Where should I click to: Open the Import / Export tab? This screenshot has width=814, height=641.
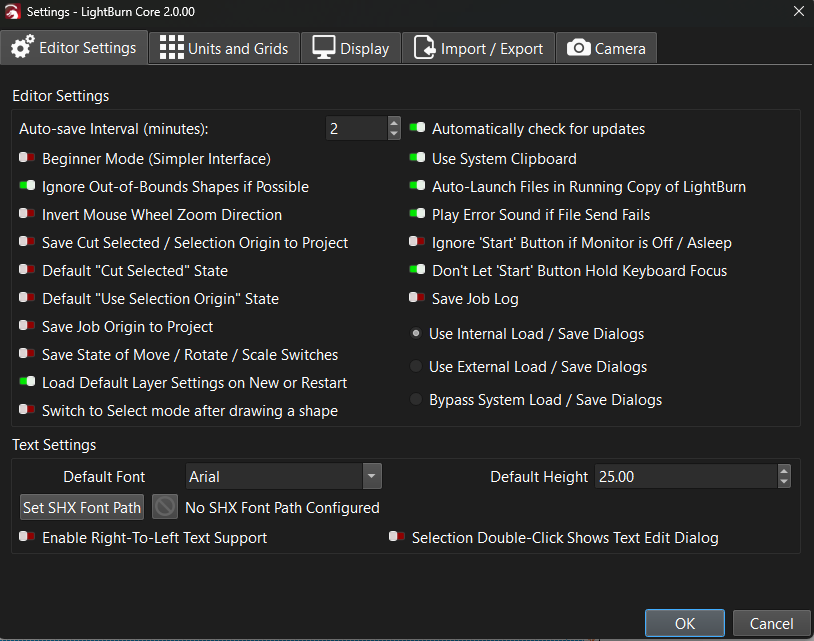(479, 48)
